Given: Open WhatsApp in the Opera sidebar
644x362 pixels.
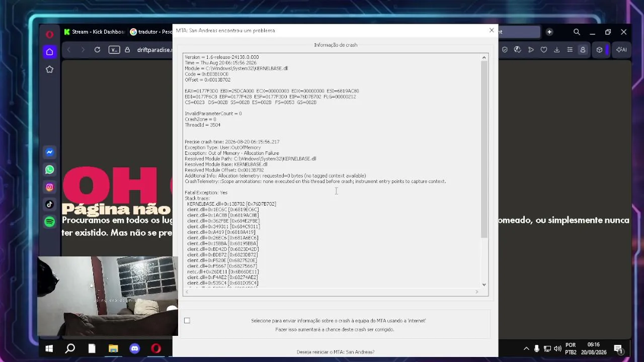Looking at the screenshot, I should (49, 170).
